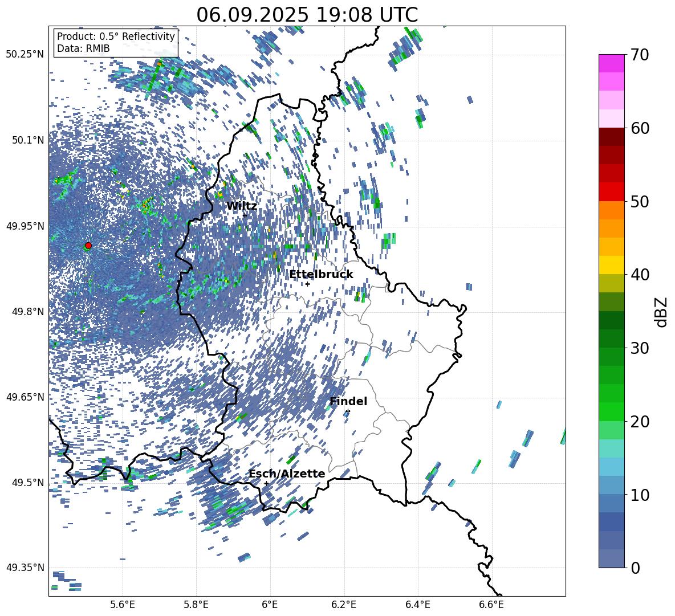Click the bright red colorbar segment below 50
Viewport: 675px width, 616px height.
click(611, 192)
